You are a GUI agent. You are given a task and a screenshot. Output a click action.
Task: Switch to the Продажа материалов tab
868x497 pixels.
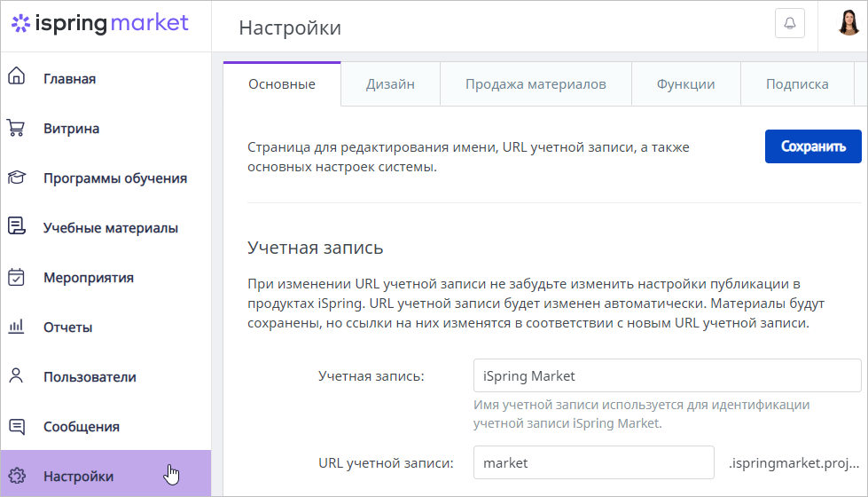[536, 83]
